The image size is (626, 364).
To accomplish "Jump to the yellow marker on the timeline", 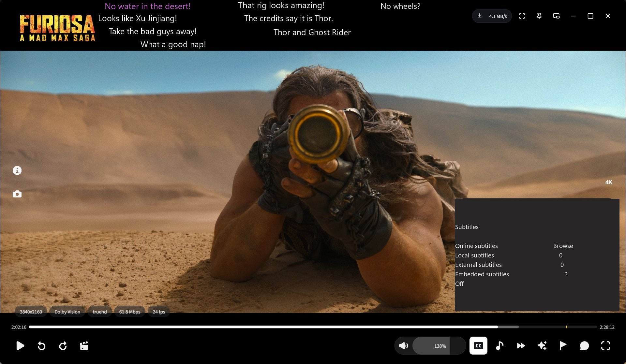I will pos(567,327).
